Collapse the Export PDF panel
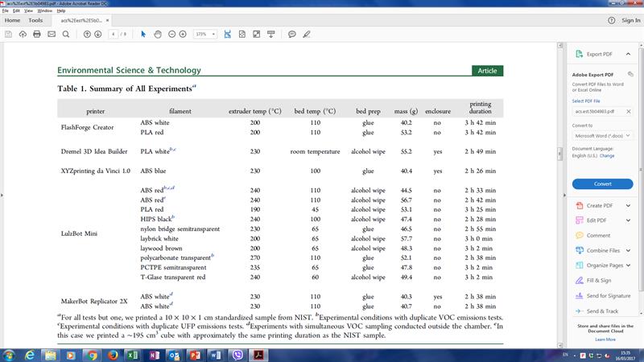The height and width of the screenshot is (362, 644). point(628,54)
